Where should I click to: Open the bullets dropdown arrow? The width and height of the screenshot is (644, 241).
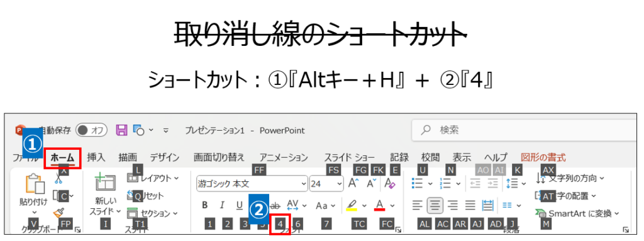430,183
